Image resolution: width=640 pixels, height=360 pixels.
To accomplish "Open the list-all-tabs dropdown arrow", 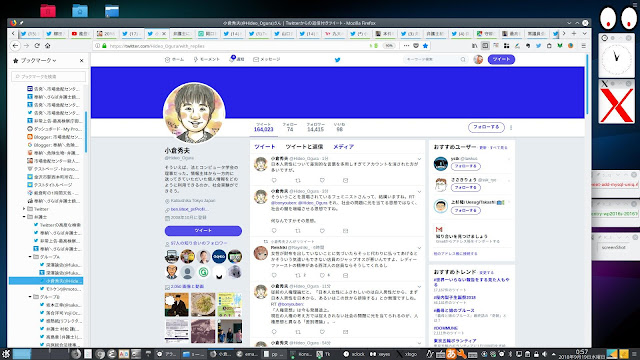I will tap(584, 33).
